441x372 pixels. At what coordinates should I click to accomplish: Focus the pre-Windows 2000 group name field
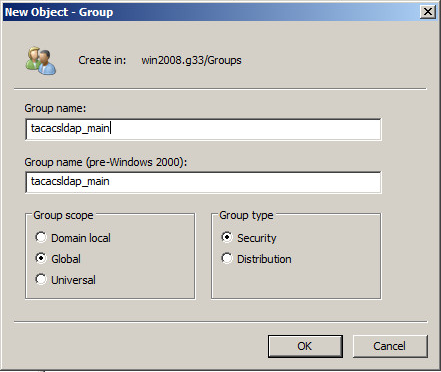tap(203, 182)
